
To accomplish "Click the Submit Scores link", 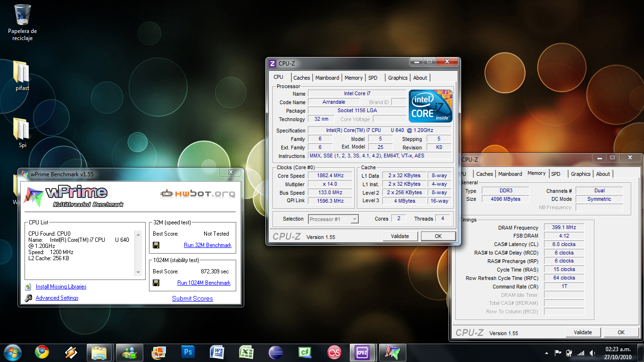I will point(192,298).
